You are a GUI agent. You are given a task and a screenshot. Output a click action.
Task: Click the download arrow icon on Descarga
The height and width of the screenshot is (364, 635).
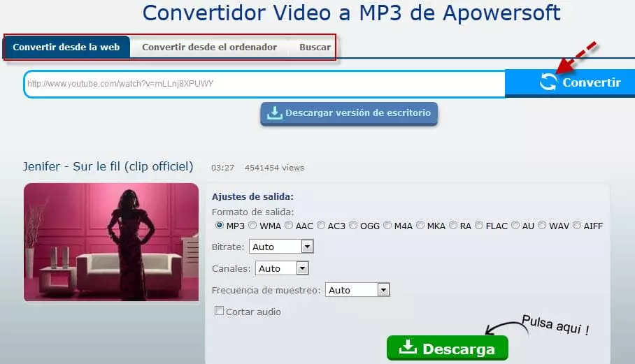(408, 348)
